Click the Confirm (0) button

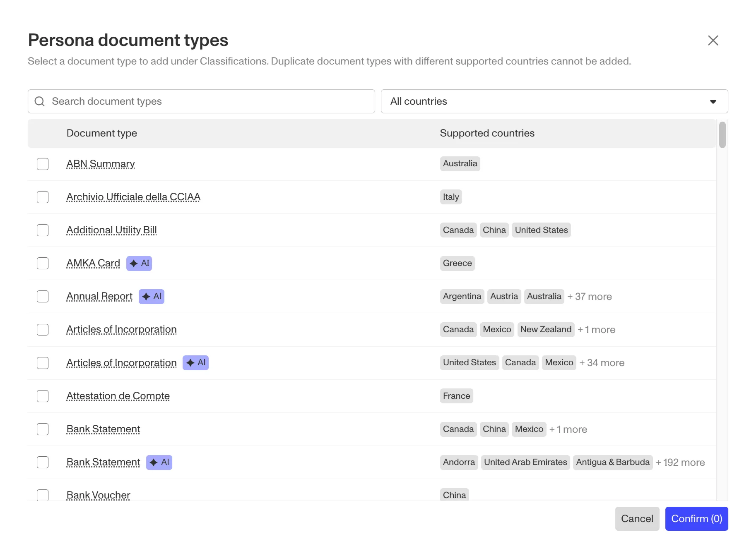tap(696, 519)
